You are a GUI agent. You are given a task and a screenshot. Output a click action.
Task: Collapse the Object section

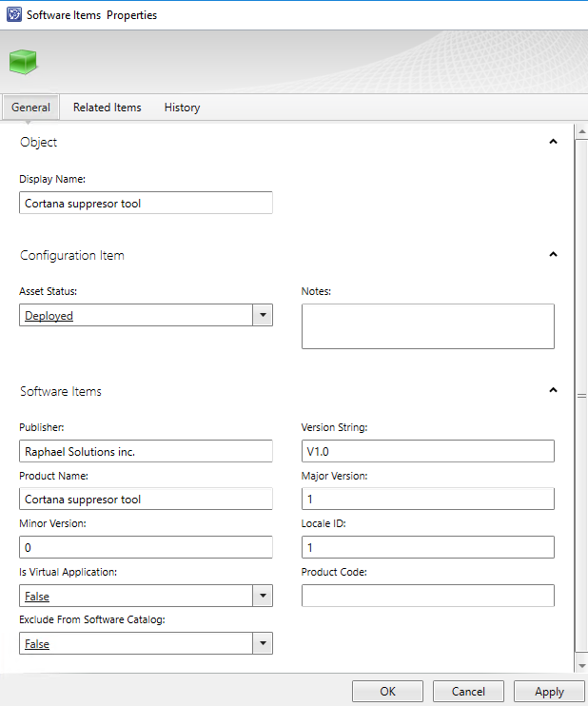tap(553, 142)
